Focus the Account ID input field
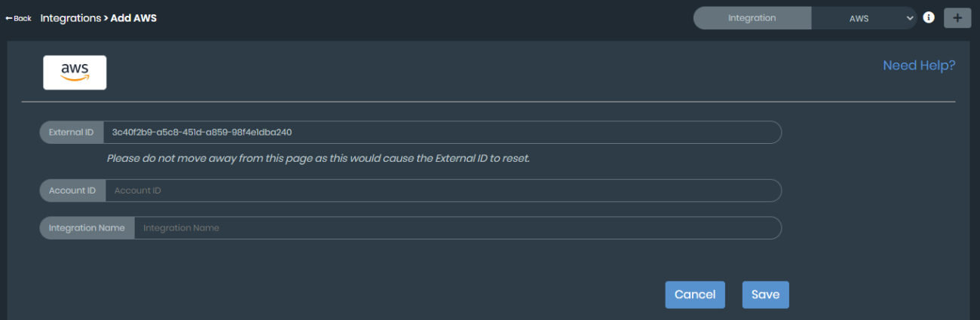 (x=442, y=190)
